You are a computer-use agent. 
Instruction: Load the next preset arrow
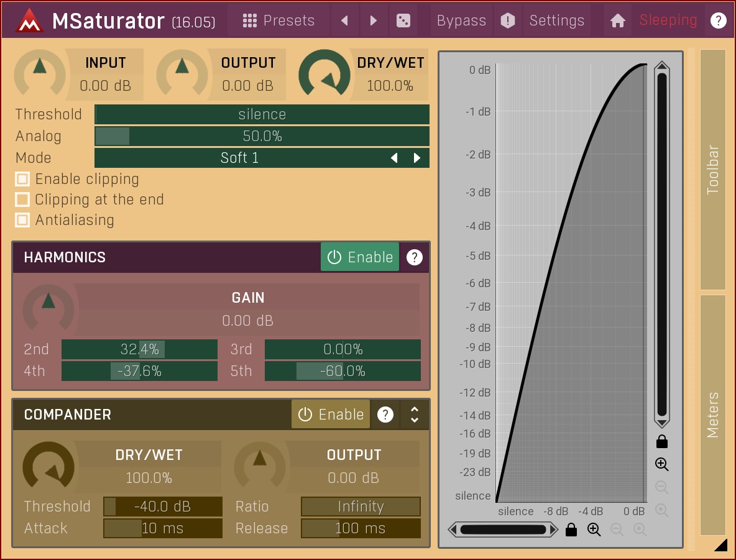(373, 21)
